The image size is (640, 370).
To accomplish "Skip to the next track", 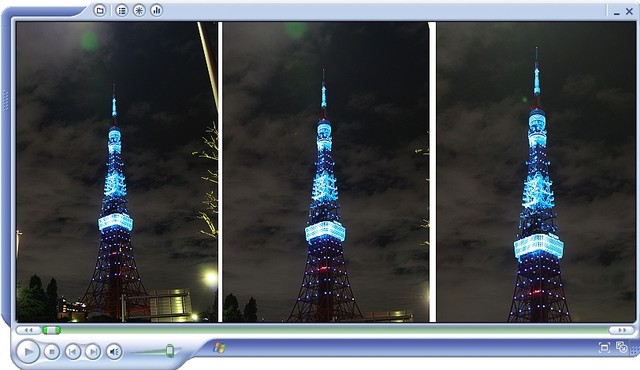I will (93, 352).
